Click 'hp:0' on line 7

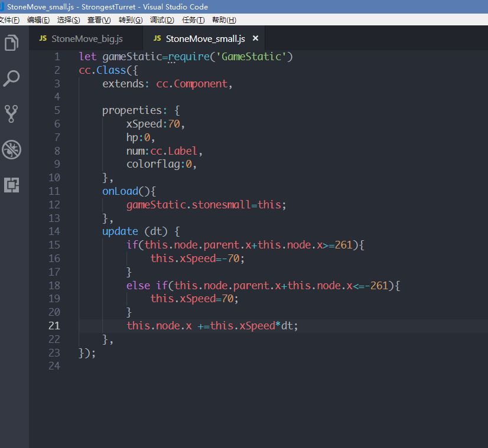pos(138,138)
